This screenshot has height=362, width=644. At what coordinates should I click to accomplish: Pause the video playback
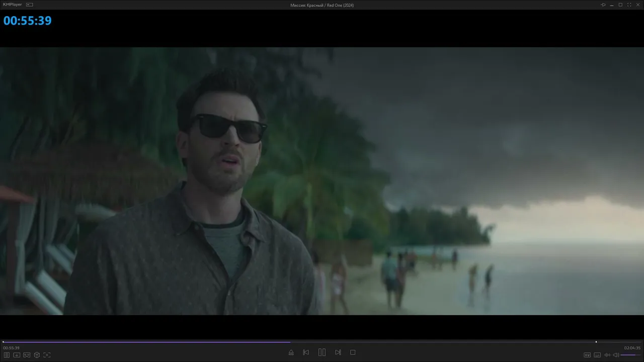(322, 352)
